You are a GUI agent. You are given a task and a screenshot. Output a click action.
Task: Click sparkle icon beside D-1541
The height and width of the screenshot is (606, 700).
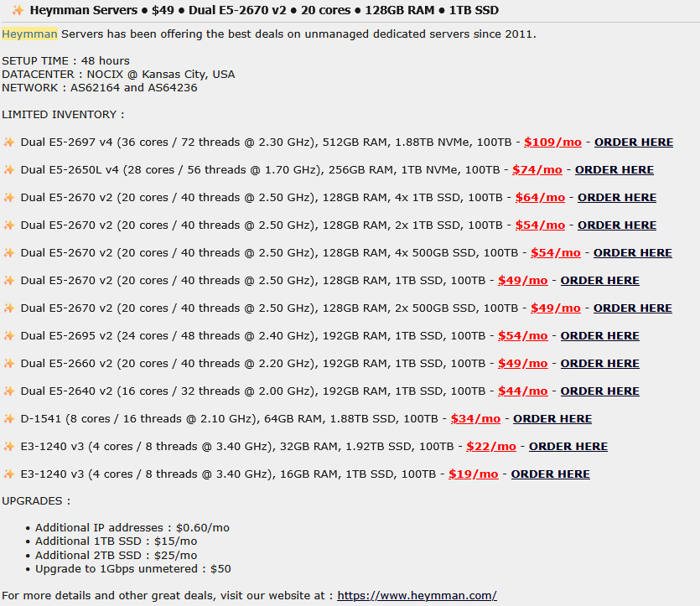[9, 419]
